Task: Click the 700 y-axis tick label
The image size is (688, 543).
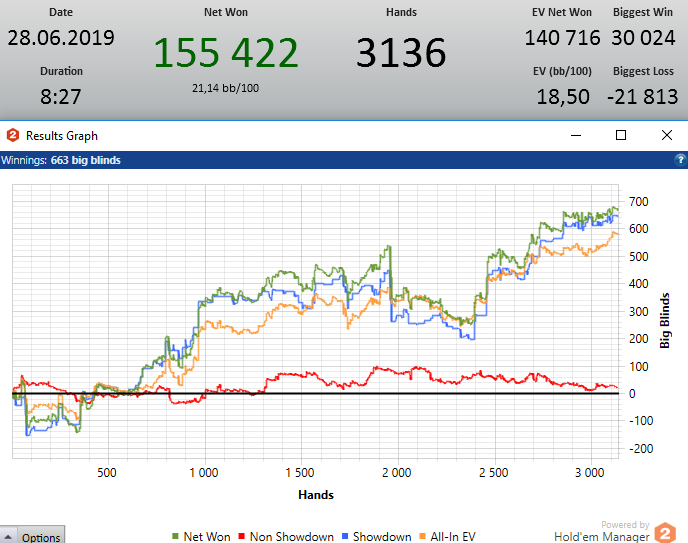Action: (639, 202)
